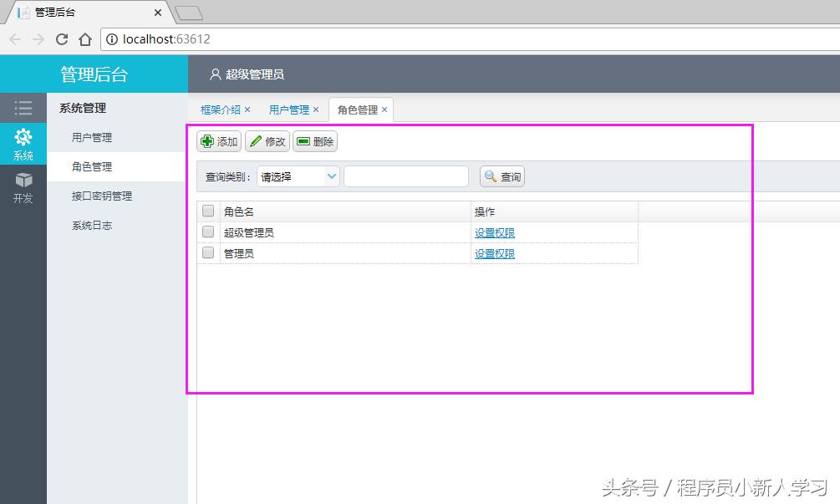
Task: Click the magnifier 查询 search icon
Action: point(492,176)
